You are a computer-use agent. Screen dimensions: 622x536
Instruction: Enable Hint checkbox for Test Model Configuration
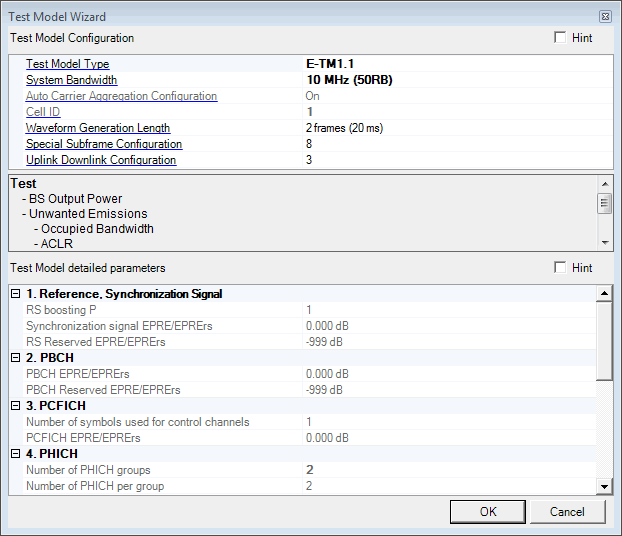point(560,38)
